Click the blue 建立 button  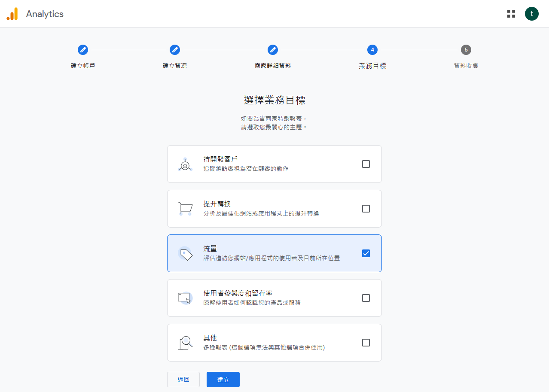[x=223, y=380]
